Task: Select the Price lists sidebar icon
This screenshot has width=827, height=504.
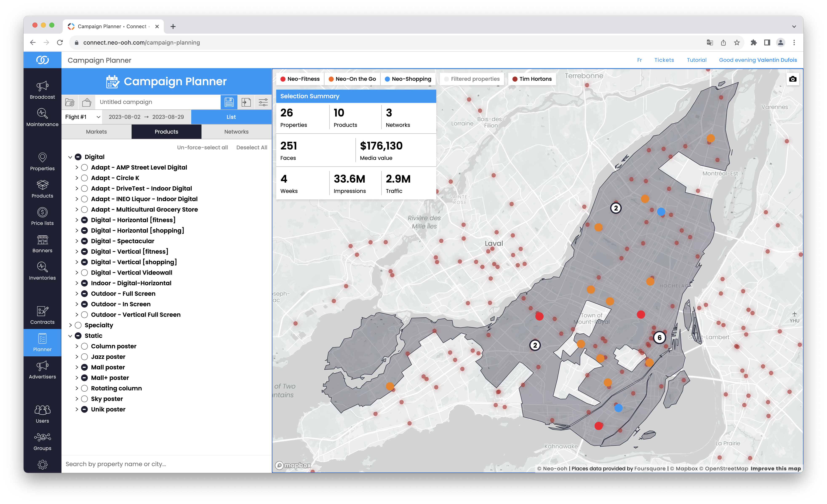Action: (x=42, y=216)
